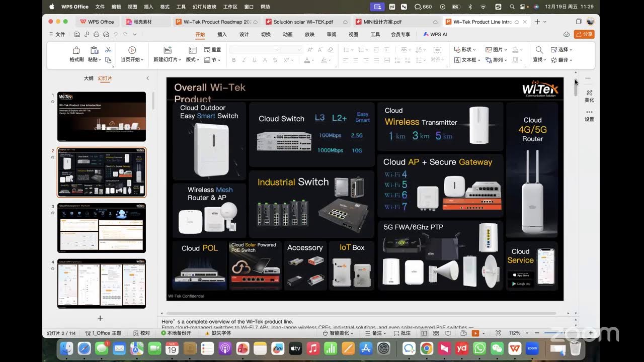The height and width of the screenshot is (362, 644).
Task: Toggle Italic formatting button
Action: [x=244, y=60]
